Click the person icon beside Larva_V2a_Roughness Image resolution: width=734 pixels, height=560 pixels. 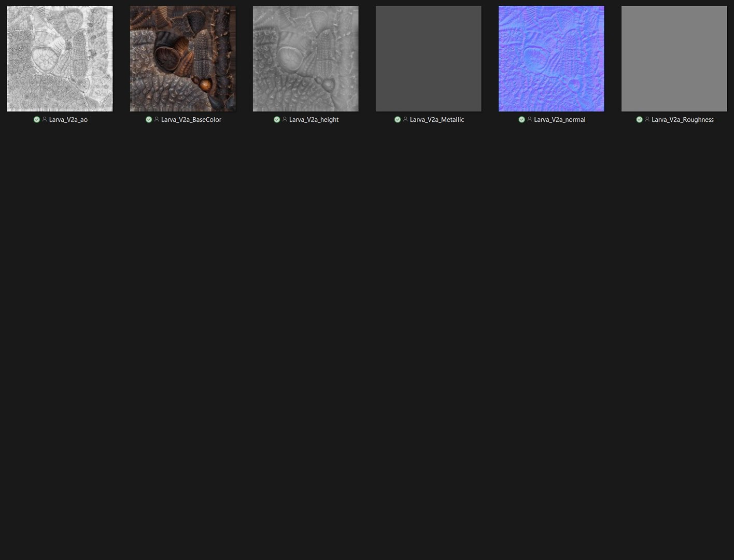click(x=647, y=119)
